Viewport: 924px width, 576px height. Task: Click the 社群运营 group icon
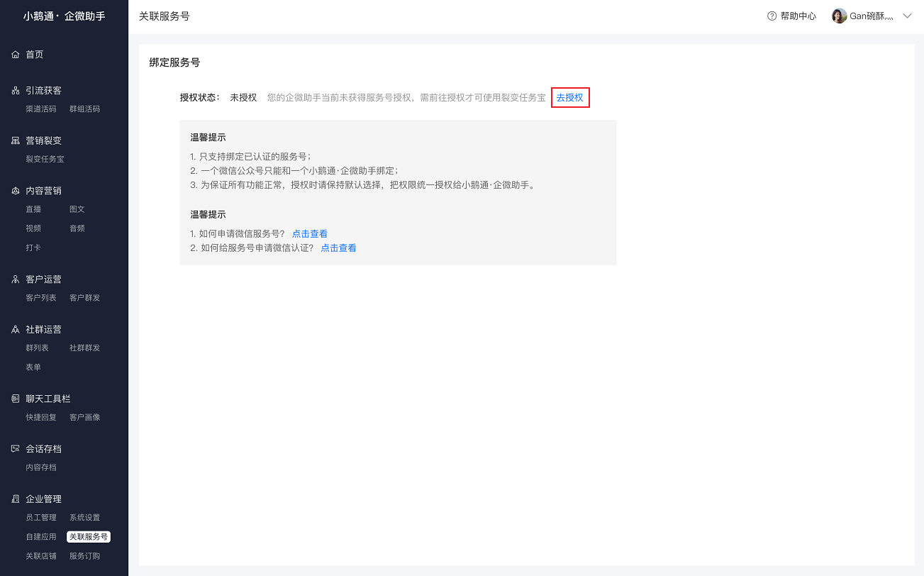(x=16, y=329)
